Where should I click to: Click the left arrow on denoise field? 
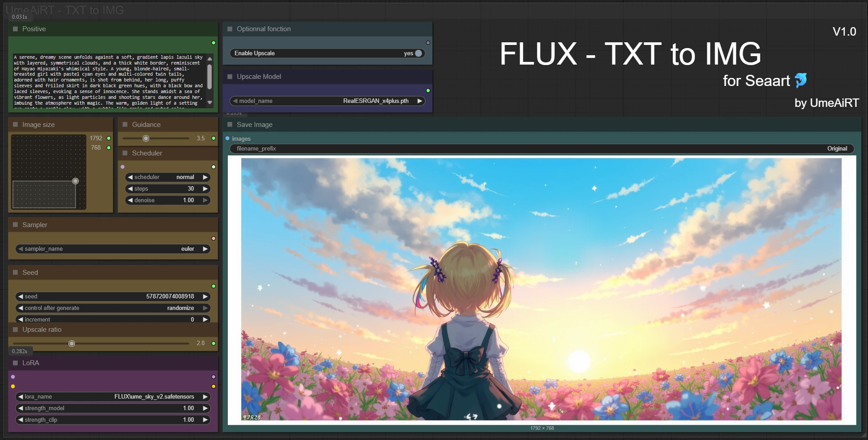130,200
